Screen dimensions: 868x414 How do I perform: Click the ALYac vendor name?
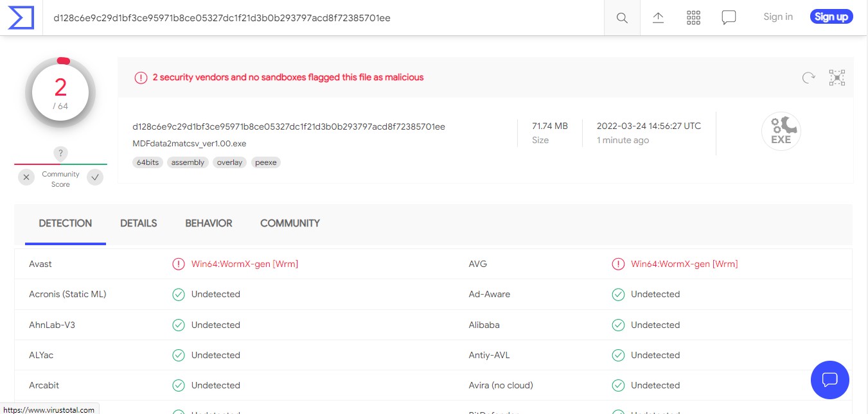coord(41,355)
